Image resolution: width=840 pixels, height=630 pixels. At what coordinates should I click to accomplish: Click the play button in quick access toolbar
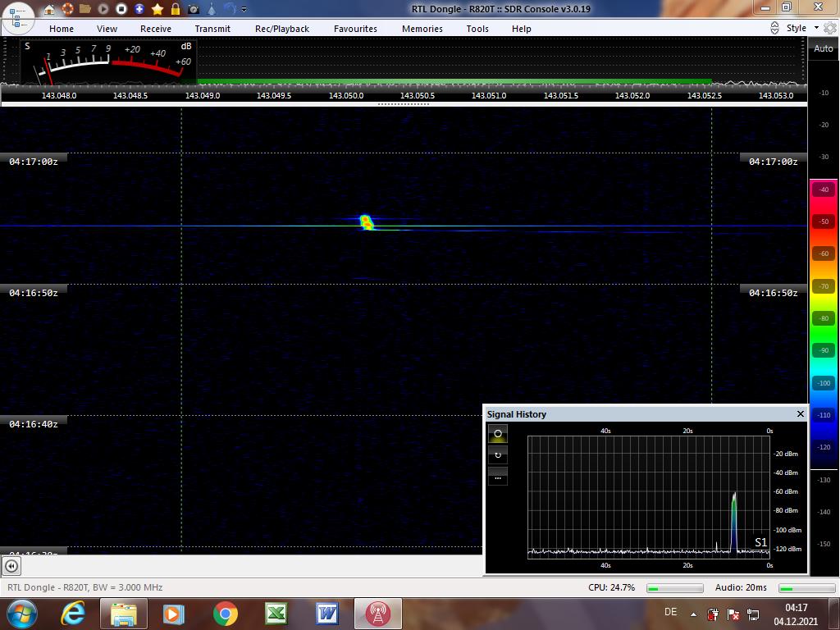103,9
